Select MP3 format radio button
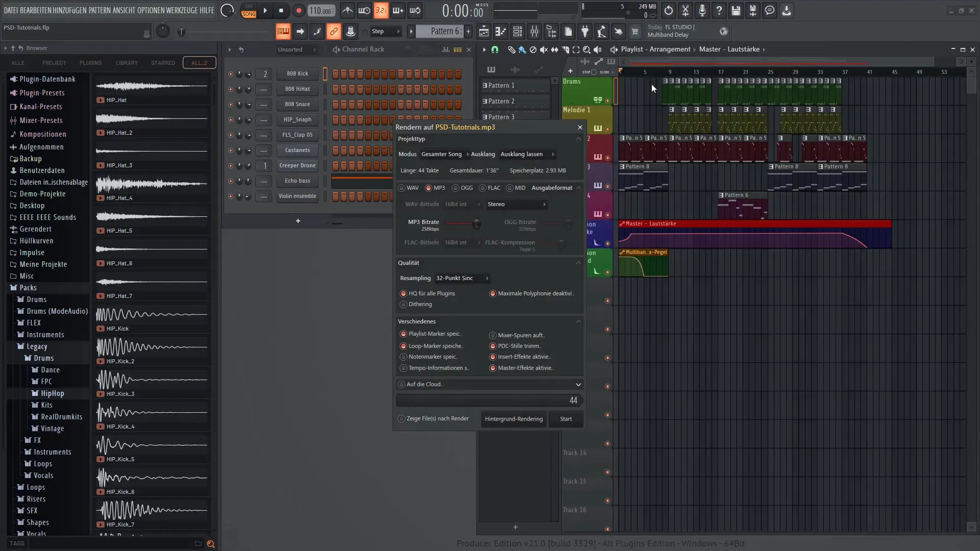This screenshot has height=551, width=980. pos(428,188)
